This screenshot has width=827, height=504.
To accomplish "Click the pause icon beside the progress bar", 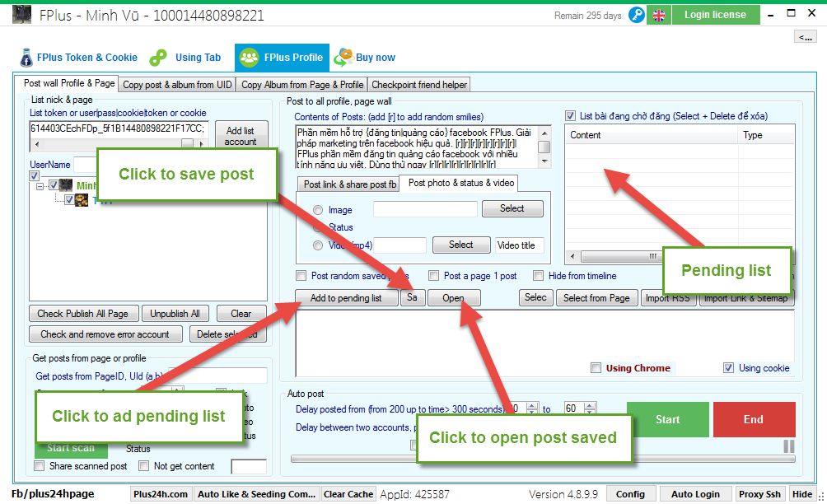I will click(x=789, y=446).
